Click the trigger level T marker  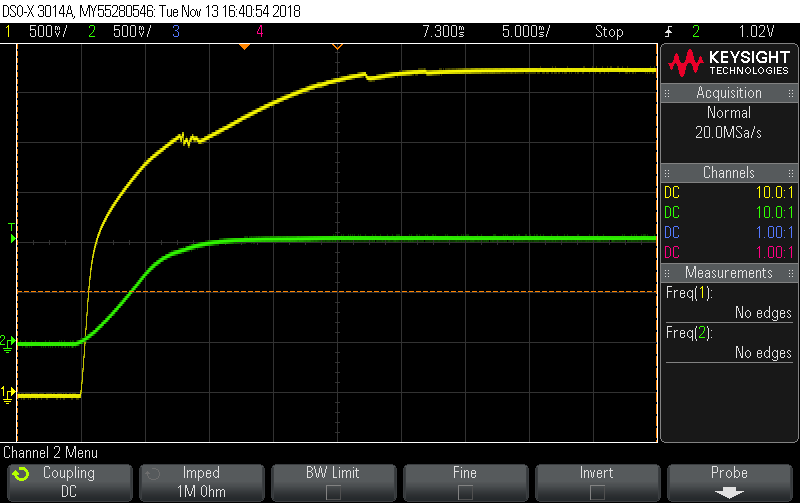pos(12,233)
